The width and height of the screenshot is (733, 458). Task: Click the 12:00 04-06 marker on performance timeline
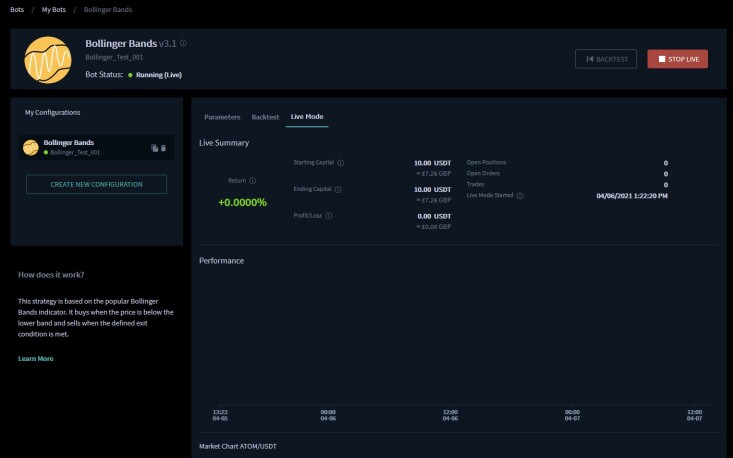tap(450, 415)
